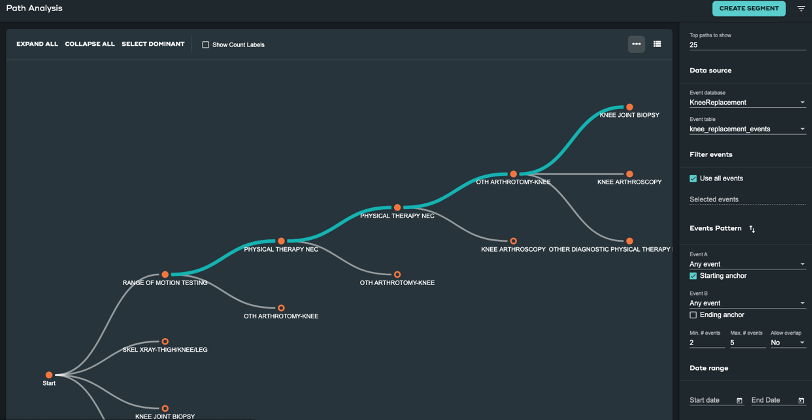Disable the Starting anchor checkbox
This screenshot has height=420, width=812.
694,275
